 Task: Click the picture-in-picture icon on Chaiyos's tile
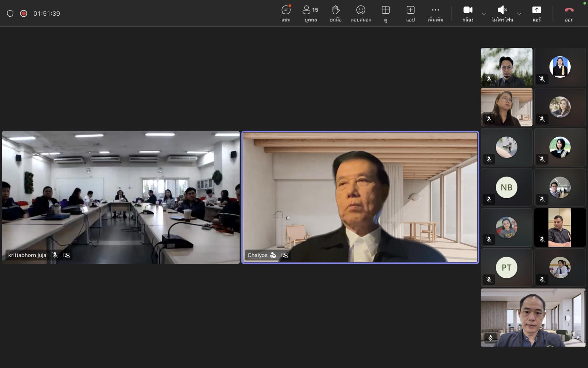[x=284, y=255]
